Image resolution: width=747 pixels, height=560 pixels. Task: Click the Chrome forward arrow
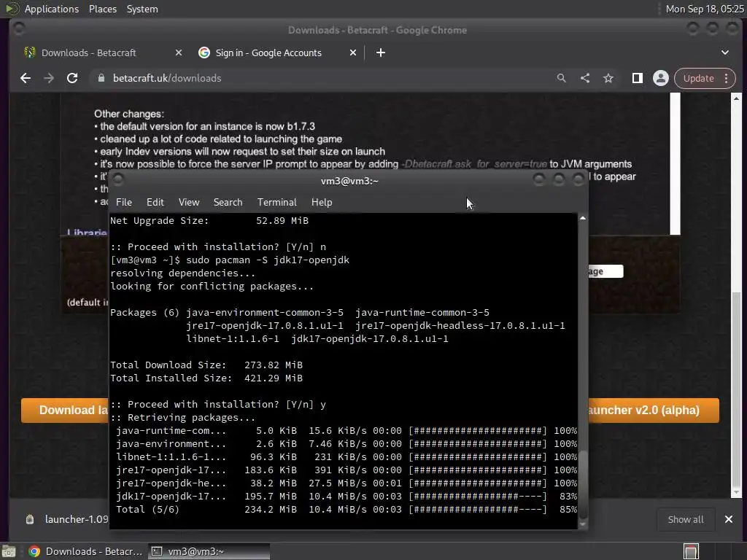pyautogui.click(x=49, y=78)
